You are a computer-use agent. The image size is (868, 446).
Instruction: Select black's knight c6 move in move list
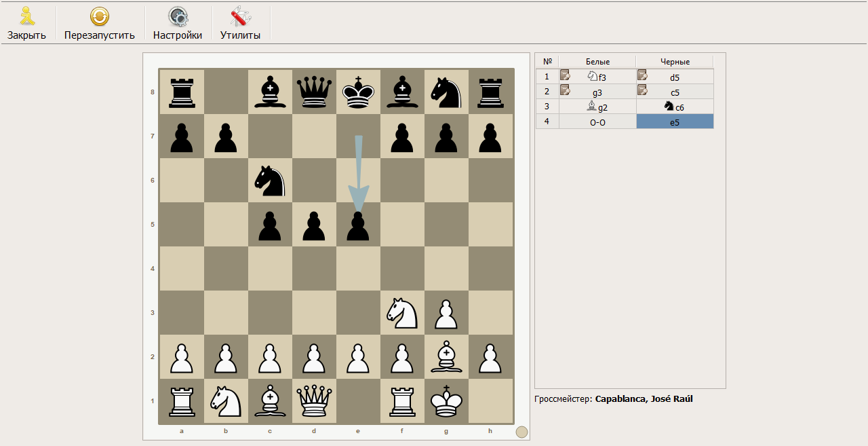[x=674, y=107]
